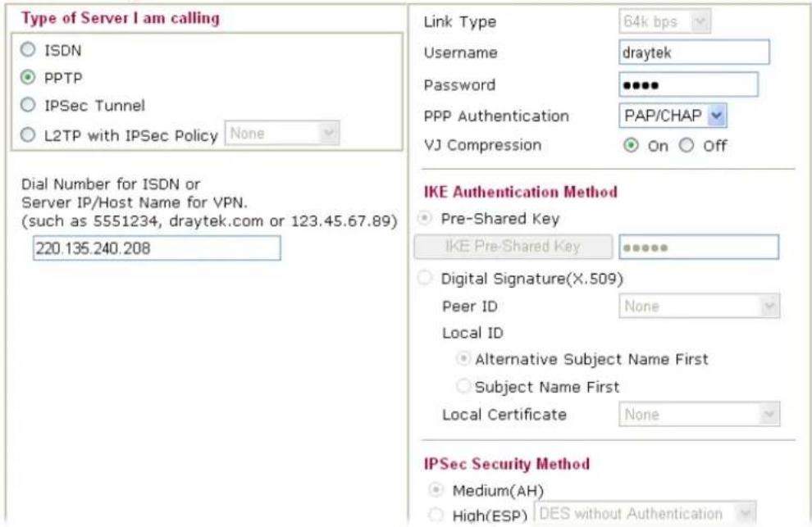812x527 pixels.
Task: Choose Alternative Subject Name First option
Action: click(x=463, y=358)
